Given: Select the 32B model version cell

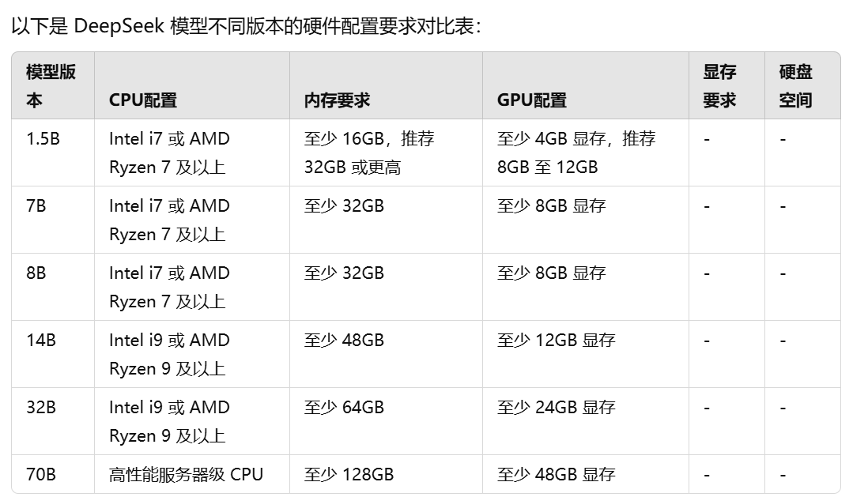Looking at the screenshot, I should pos(53,421).
